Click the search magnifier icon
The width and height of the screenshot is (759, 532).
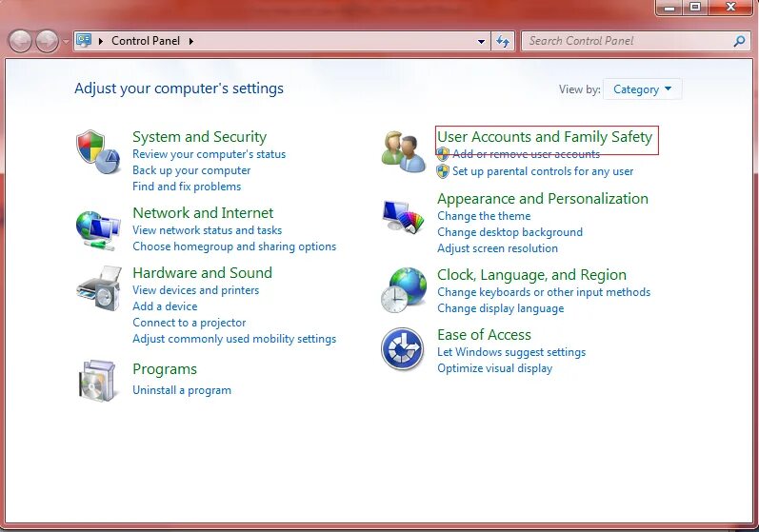click(739, 41)
